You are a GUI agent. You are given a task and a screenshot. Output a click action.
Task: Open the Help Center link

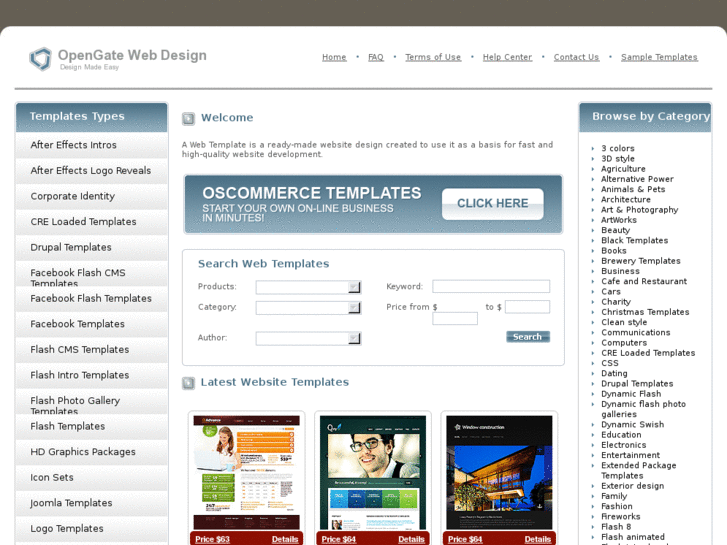[x=507, y=57]
